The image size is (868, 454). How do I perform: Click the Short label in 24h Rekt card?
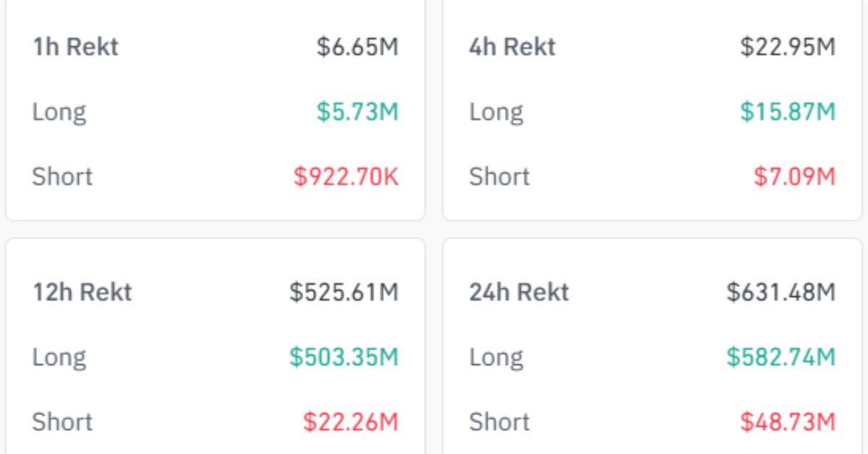point(499,421)
